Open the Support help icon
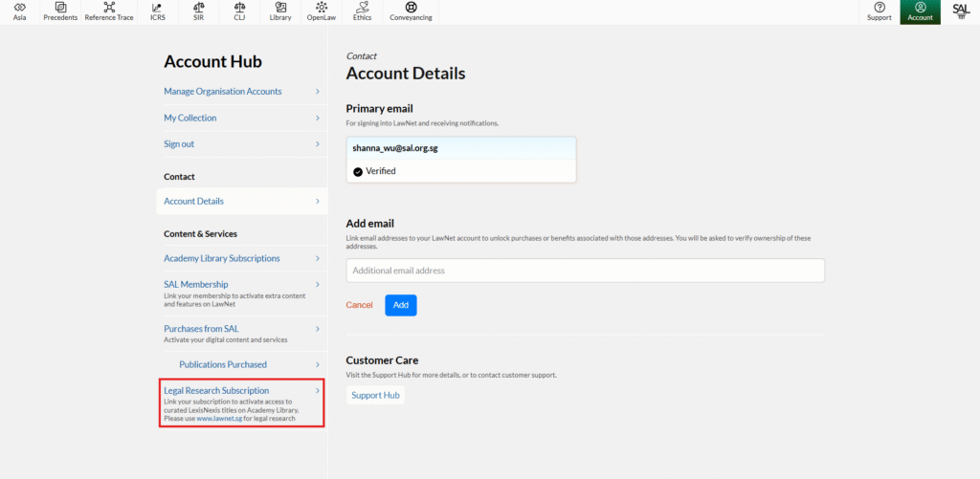 pyautogui.click(x=880, y=8)
